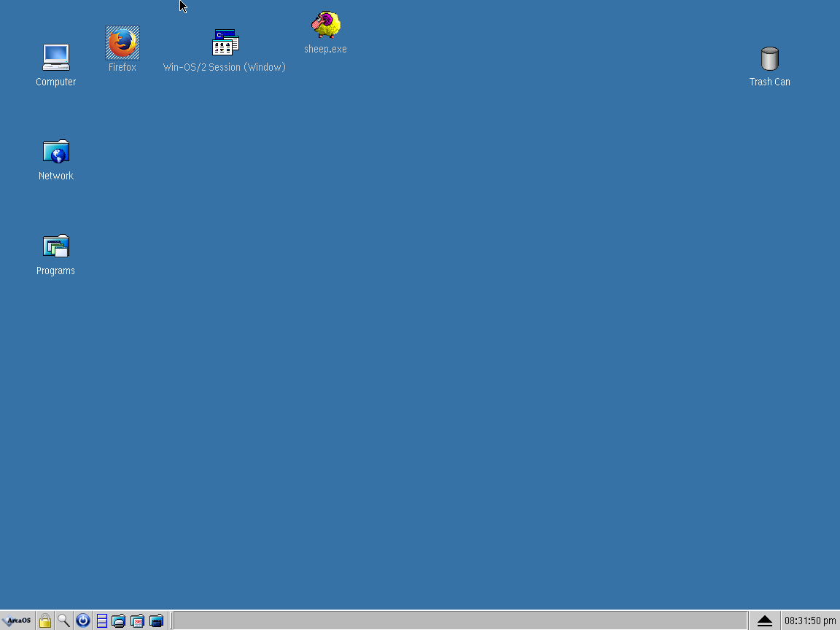
Task: Open the command prompts folder in taskbar
Action: click(x=156, y=621)
